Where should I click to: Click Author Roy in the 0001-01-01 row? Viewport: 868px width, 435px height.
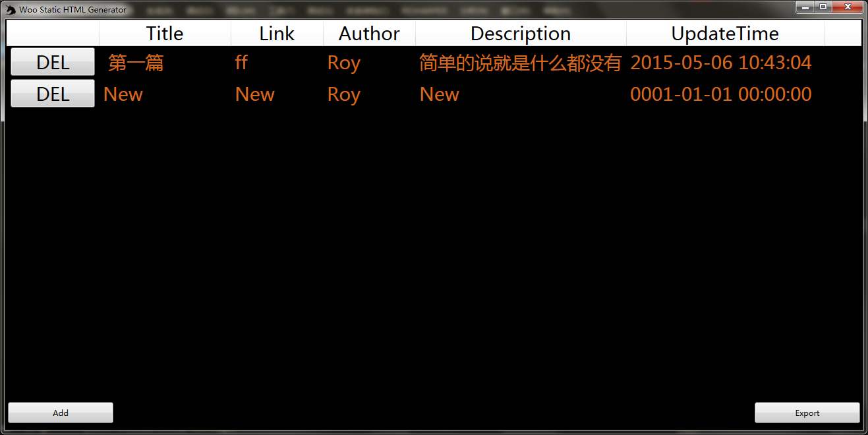pos(344,94)
